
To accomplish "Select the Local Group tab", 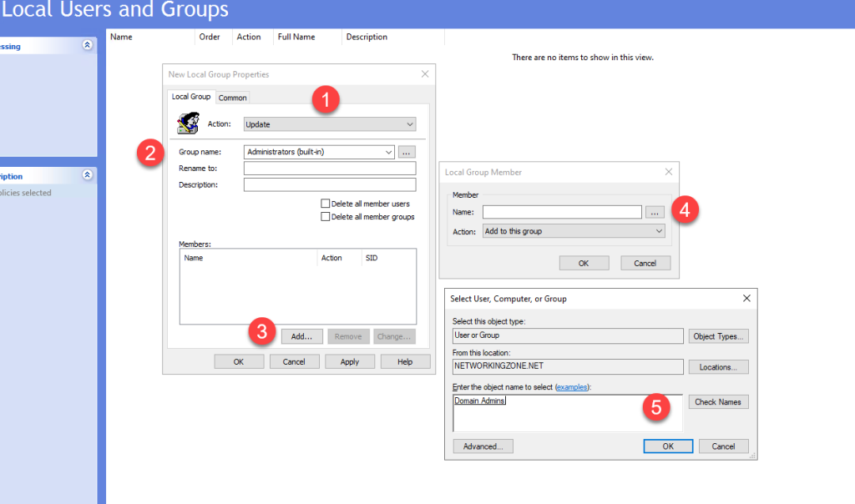I will click(x=191, y=97).
